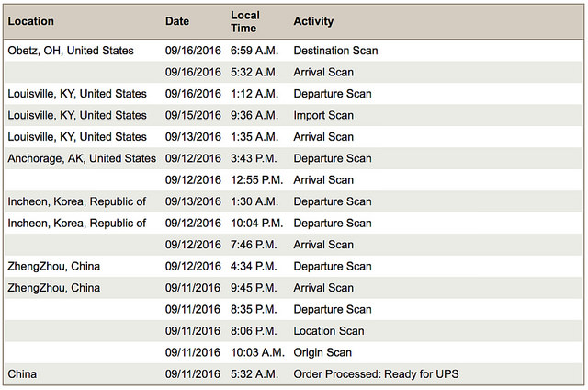588x390 pixels.
Task: Click the 1:12 A.M. Louisville departure time
Action: point(254,94)
